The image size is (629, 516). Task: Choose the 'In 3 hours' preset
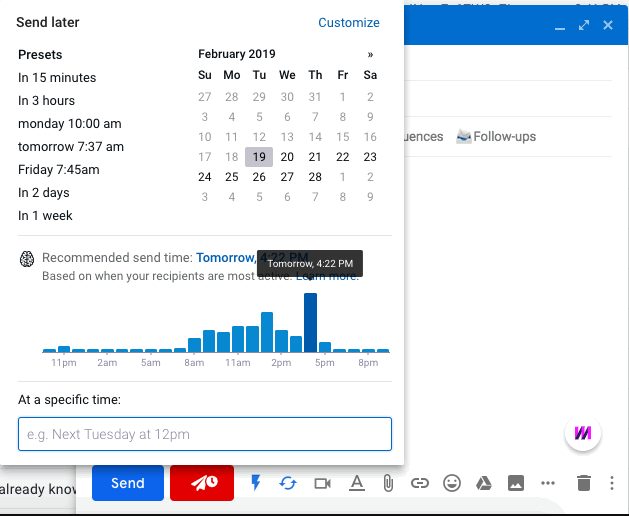46,101
